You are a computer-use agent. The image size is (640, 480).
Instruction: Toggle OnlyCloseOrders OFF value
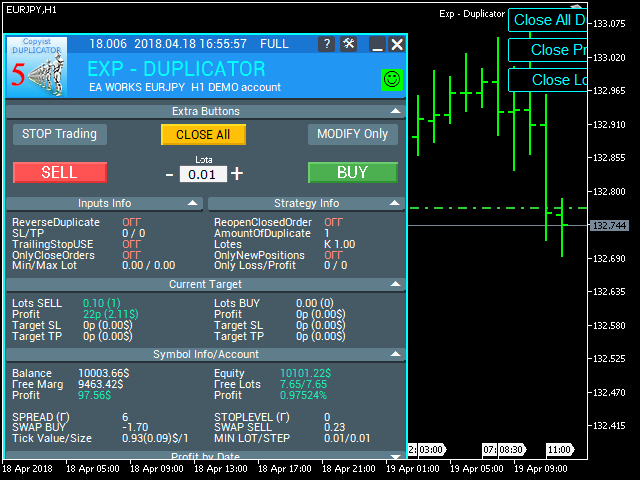pyautogui.click(x=131, y=255)
